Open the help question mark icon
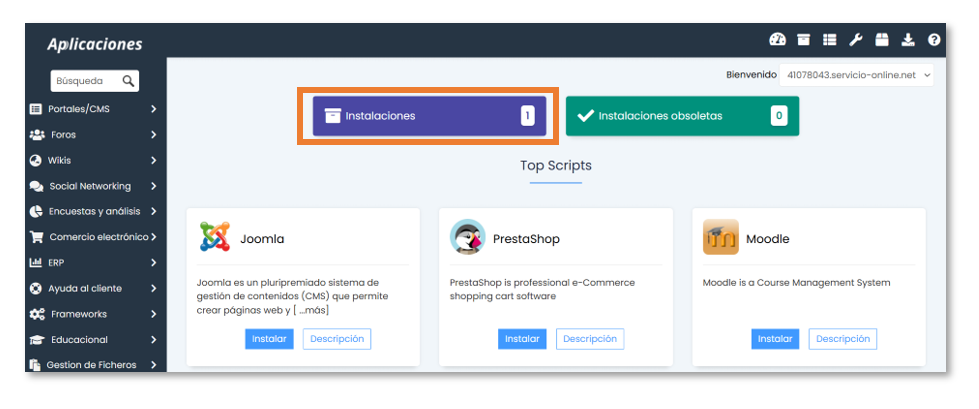The image size is (979, 409). coord(934,40)
